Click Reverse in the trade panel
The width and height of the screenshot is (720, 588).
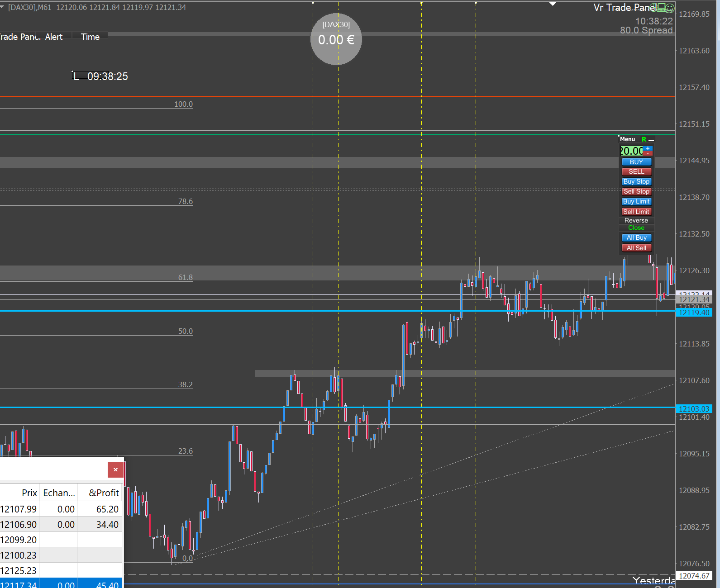(636, 220)
